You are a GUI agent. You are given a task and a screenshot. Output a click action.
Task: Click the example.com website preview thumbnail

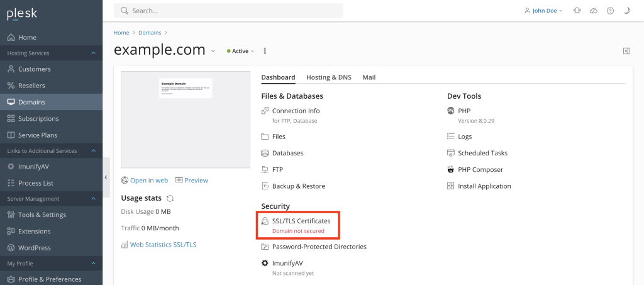[185, 120]
